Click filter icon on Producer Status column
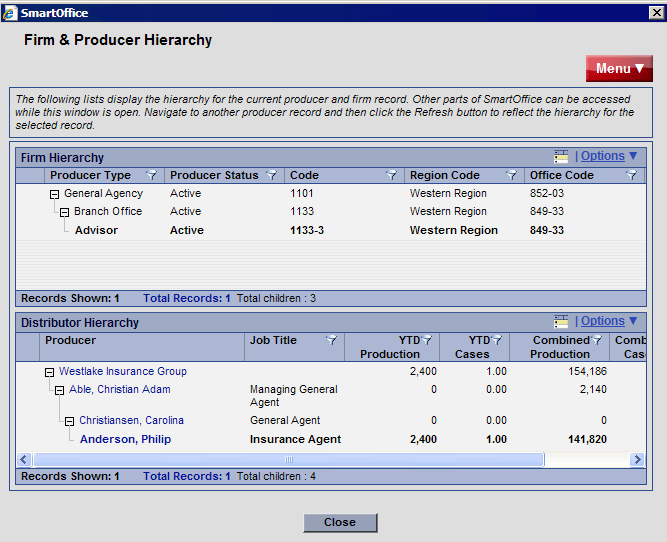 (x=271, y=175)
